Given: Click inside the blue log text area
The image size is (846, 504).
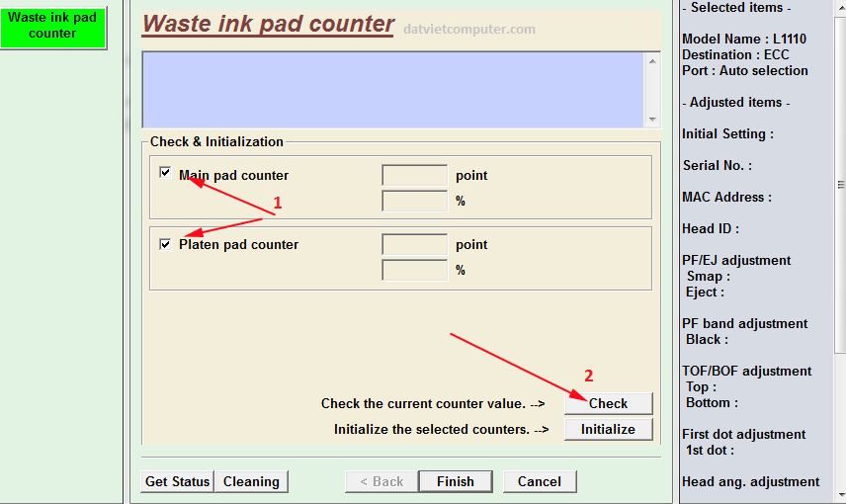Looking at the screenshot, I should coord(393,89).
